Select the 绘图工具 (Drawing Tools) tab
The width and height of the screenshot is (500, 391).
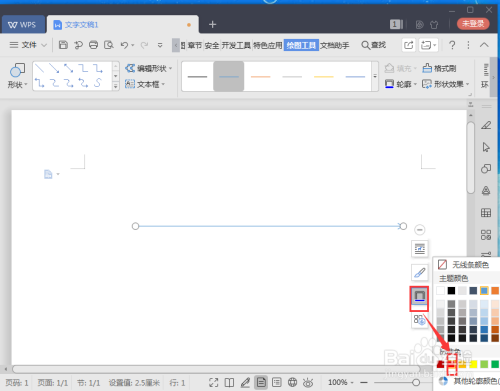click(301, 45)
